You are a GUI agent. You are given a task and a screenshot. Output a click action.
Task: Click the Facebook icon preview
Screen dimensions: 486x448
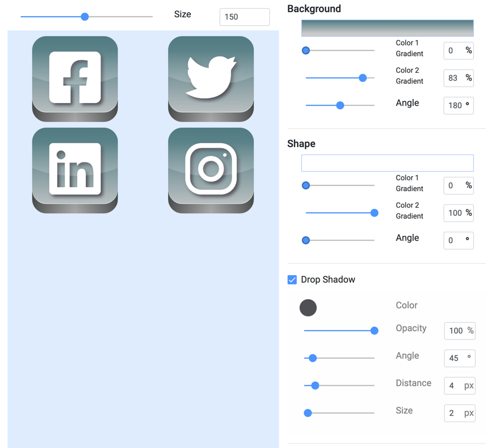pyautogui.click(x=75, y=79)
